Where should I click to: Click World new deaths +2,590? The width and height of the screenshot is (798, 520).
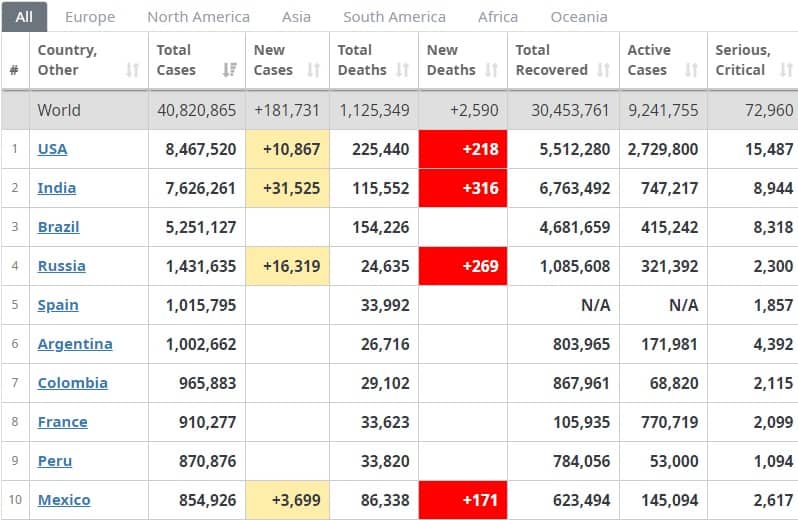click(474, 110)
